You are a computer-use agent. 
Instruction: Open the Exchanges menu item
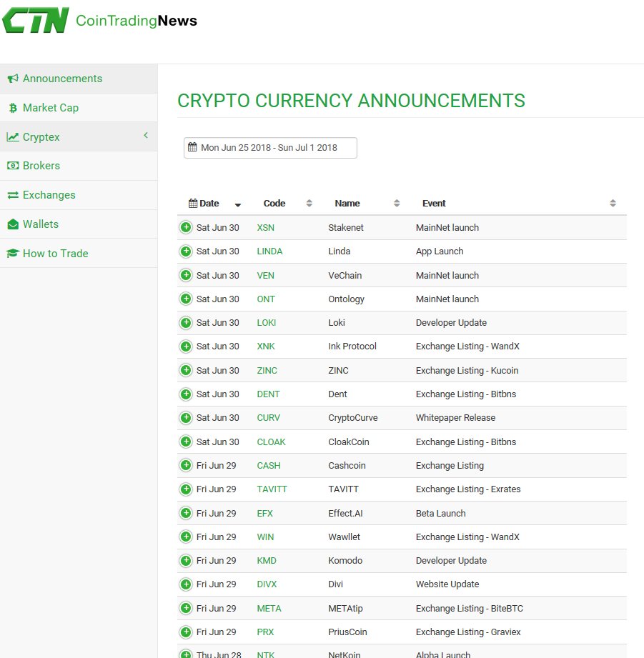(x=79, y=195)
